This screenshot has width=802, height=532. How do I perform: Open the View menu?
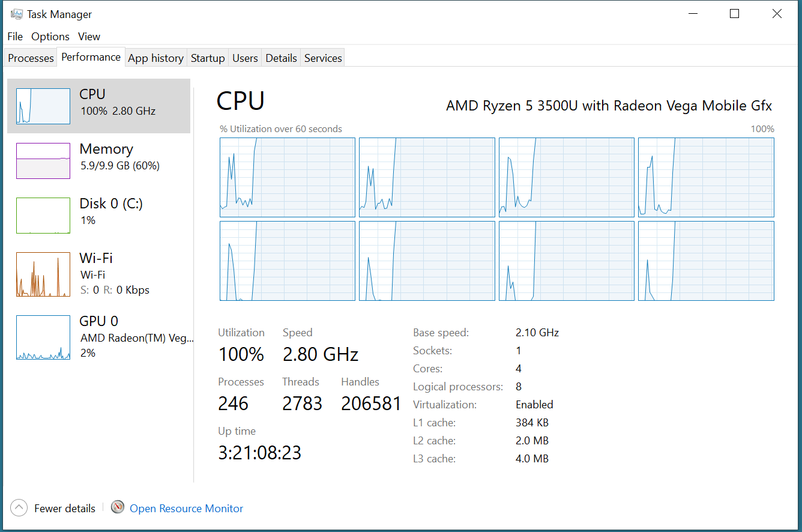(89, 37)
